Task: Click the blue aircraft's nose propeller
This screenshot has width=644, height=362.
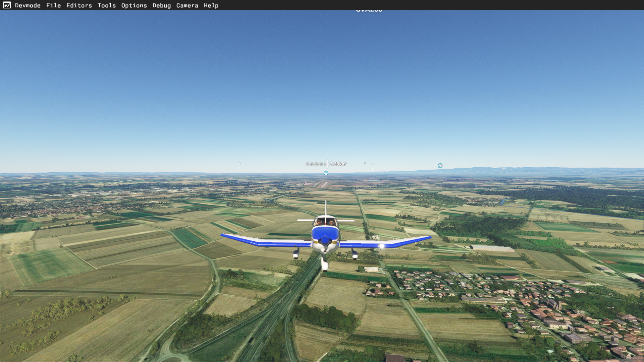Action: point(325,240)
